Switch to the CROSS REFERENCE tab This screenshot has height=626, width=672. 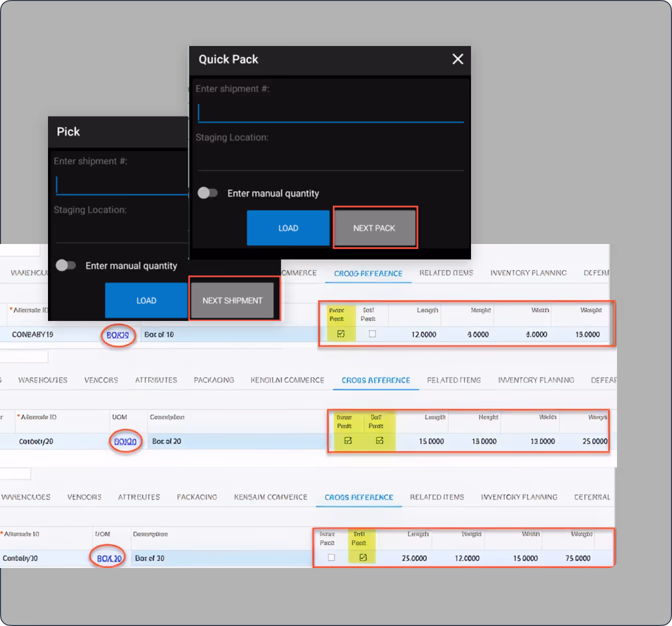(x=375, y=380)
